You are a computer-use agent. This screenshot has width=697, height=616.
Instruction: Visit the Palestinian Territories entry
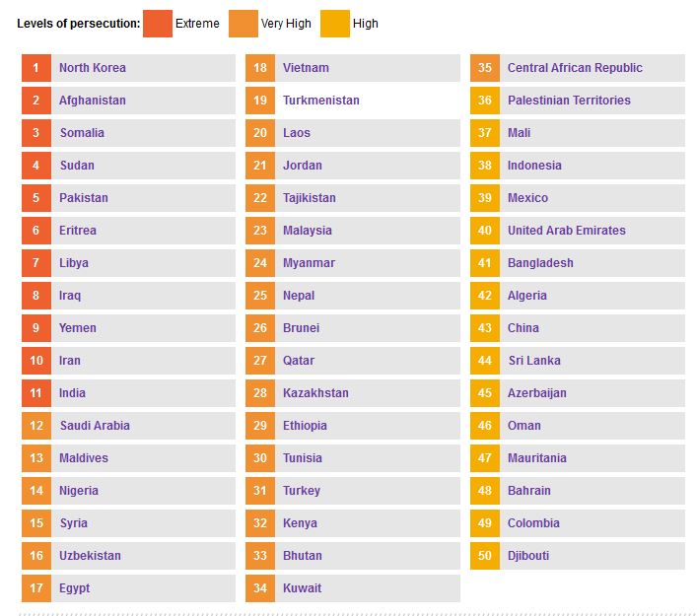569,101
